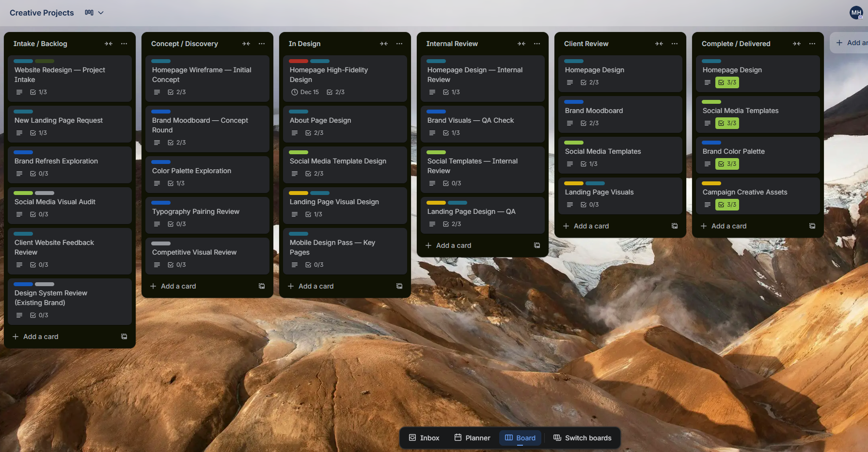Create card from template in In Design
This screenshot has height=452, width=868.
point(399,286)
